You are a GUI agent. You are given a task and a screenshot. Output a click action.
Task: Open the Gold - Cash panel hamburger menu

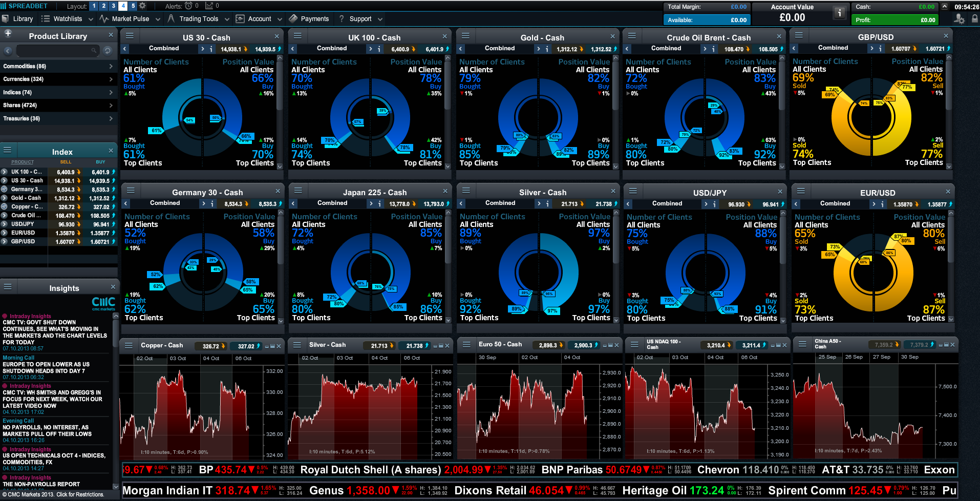pyautogui.click(x=465, y=36)
